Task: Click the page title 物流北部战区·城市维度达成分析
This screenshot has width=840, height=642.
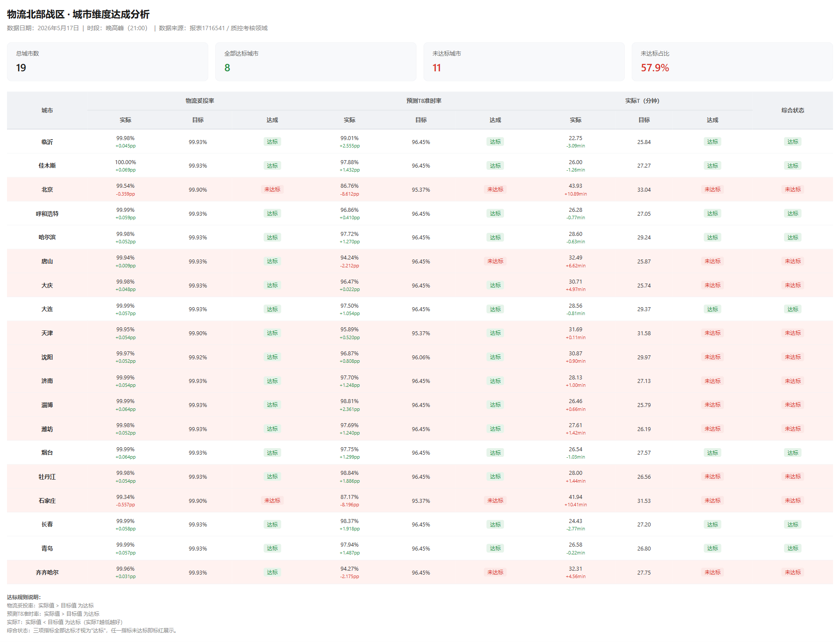Action: [78, 14]
